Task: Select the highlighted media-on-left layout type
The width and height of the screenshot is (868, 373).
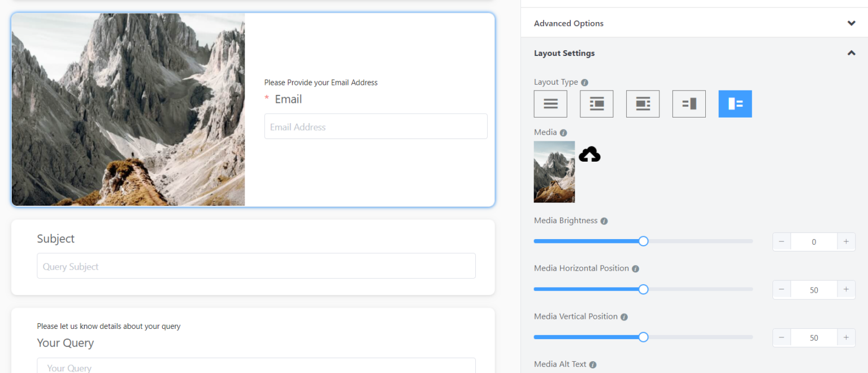Action: pos(735,103)
